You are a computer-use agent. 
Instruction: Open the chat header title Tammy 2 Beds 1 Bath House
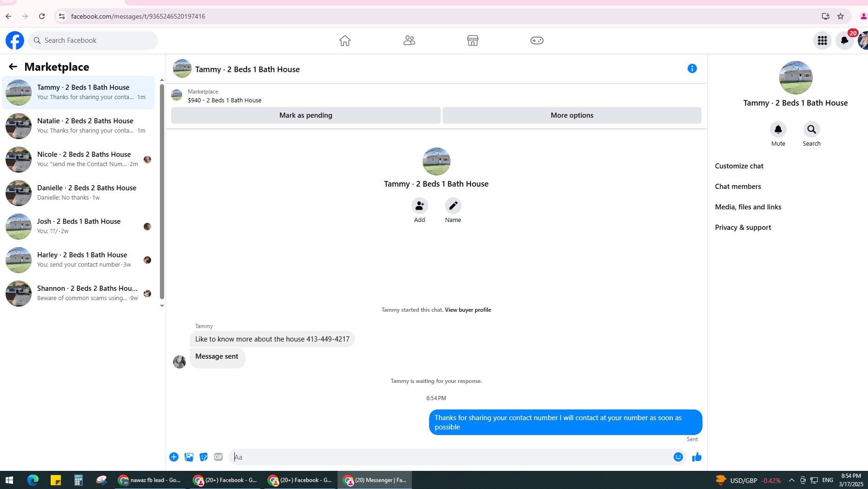point(247,69)
